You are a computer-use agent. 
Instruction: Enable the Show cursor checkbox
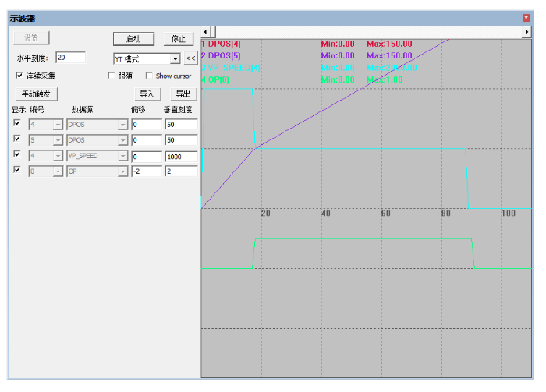point(149,76)
